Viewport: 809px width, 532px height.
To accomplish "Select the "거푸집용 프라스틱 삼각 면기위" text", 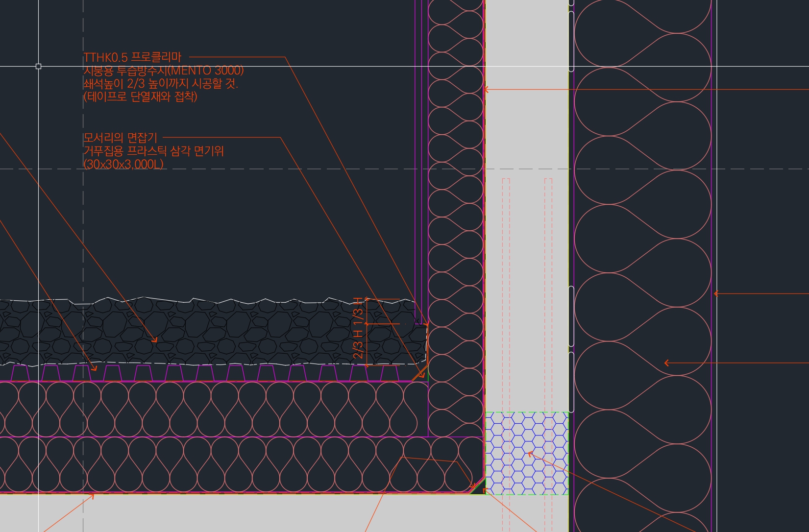I will click(x=153, y=151).
